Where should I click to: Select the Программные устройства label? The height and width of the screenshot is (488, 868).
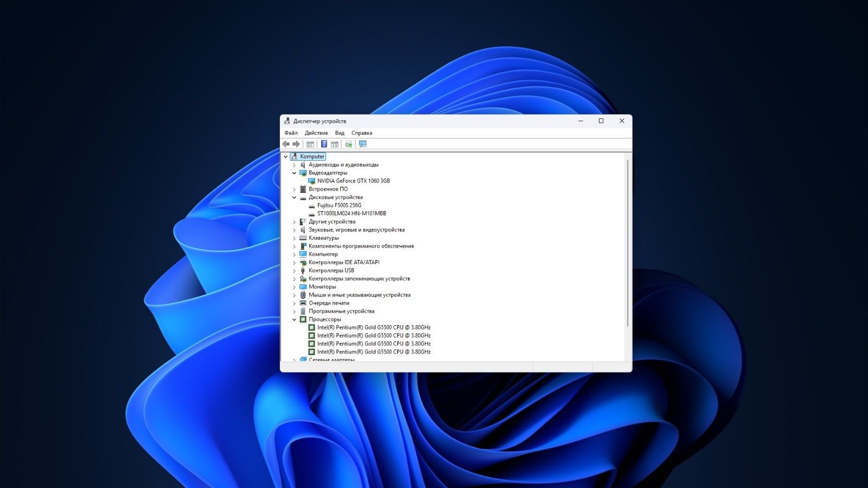click(x=342, y=311)
